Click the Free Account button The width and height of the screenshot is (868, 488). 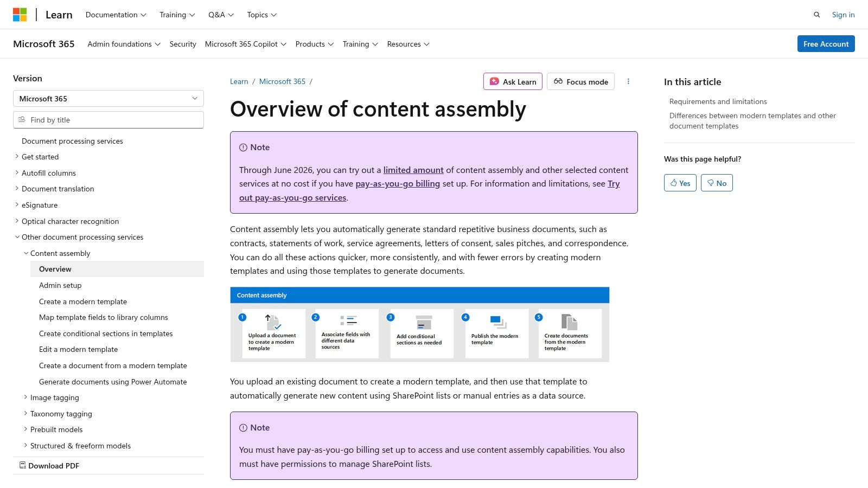click(826, 44)
